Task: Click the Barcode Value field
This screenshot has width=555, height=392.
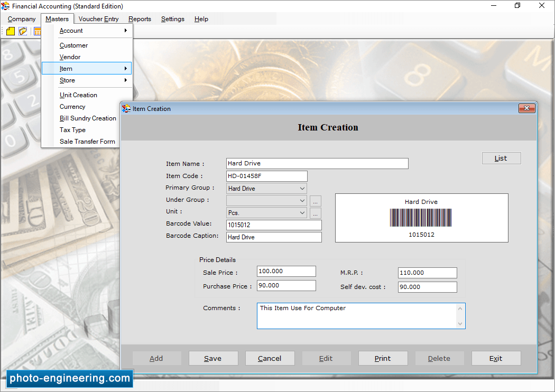Action: click(x=274, y=225)
